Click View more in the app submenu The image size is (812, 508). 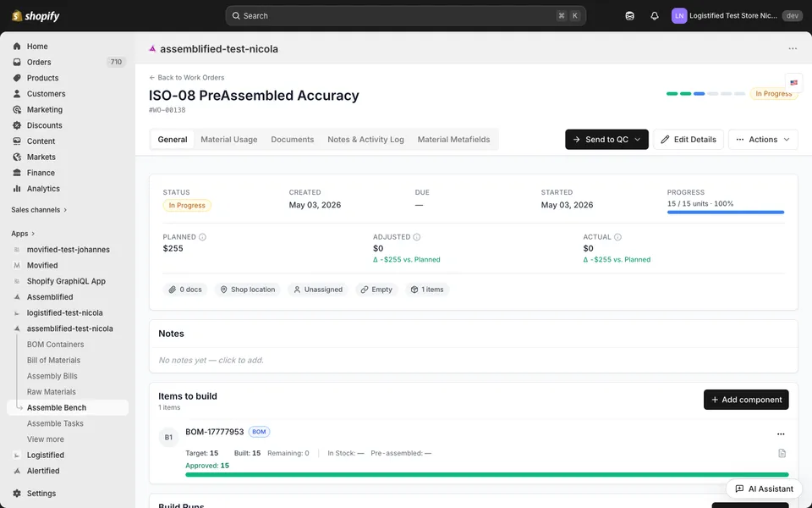coord(46,439)
